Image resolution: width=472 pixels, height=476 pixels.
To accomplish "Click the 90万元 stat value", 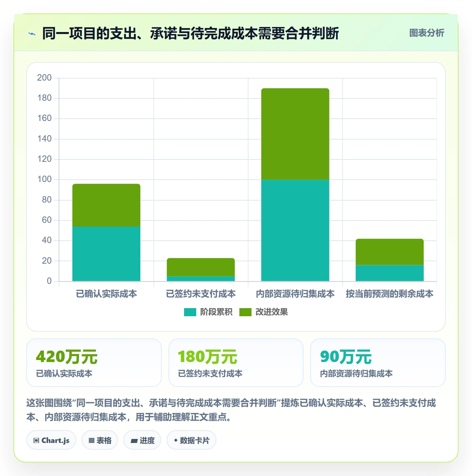I will pos(346,357).
